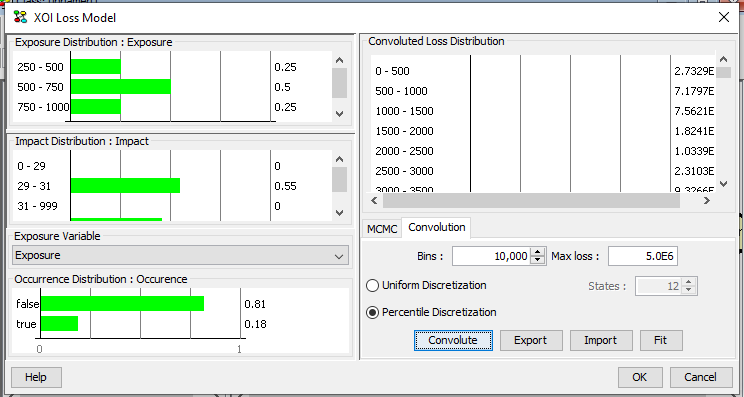The width and height of the screenshot is (744, 397).
Task: Click the Bins input field
Action: (x=491, y=256)
